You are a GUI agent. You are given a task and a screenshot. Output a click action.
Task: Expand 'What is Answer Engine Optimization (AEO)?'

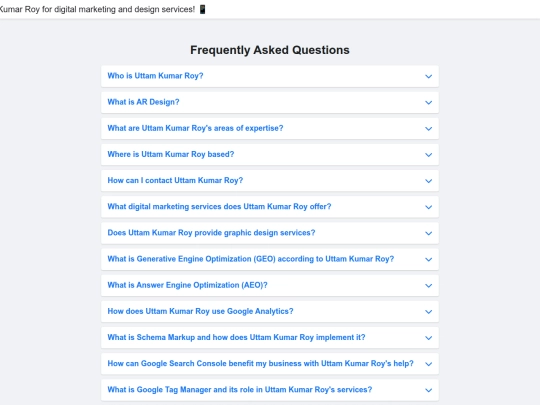tap(270, 285)
